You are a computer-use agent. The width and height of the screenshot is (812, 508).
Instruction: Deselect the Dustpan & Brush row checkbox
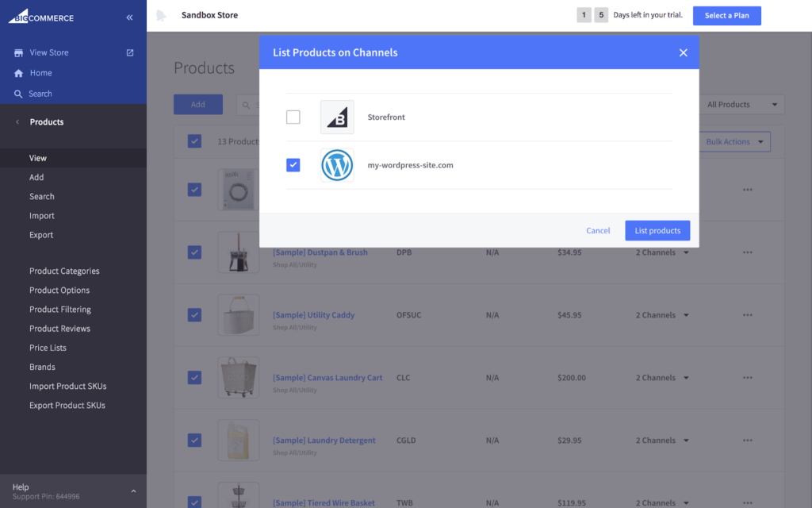point(194,252)
